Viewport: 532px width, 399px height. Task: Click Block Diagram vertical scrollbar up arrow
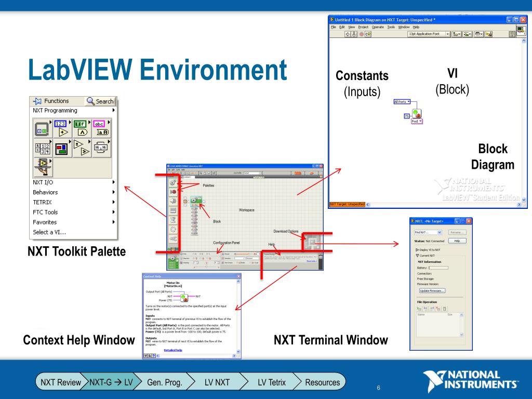point(524,41)
